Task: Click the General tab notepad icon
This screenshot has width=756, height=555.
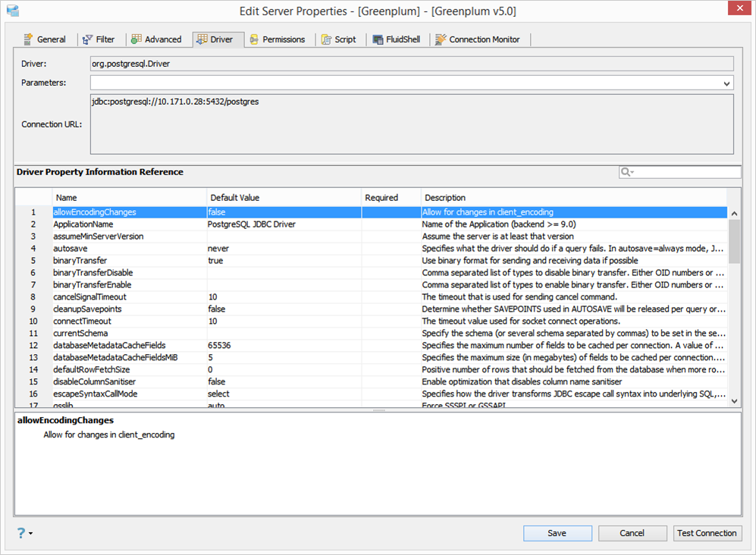Action: pyautogui.click(x=29, y=39)
